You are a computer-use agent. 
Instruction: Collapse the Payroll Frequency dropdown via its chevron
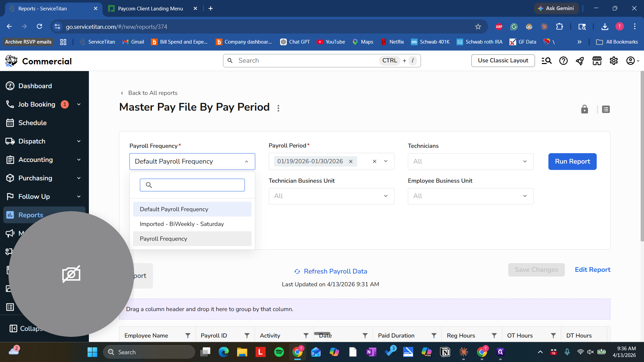click(247, 161)
